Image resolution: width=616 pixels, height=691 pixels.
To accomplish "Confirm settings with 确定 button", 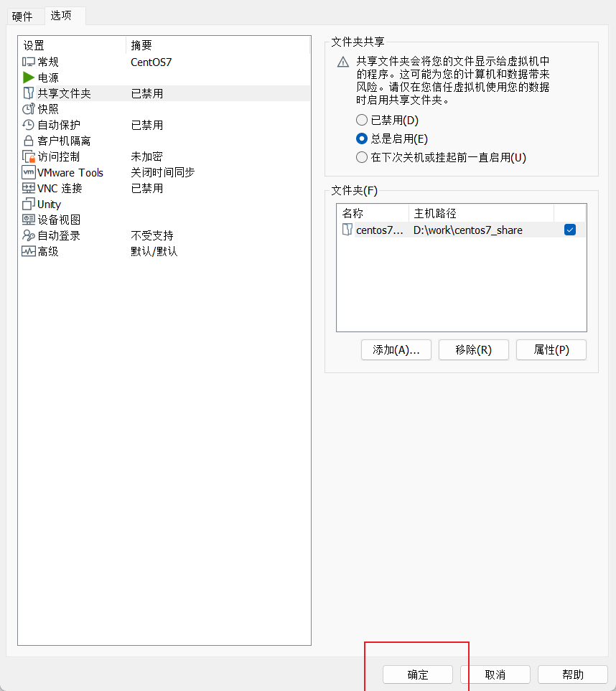I will [418, 674].
